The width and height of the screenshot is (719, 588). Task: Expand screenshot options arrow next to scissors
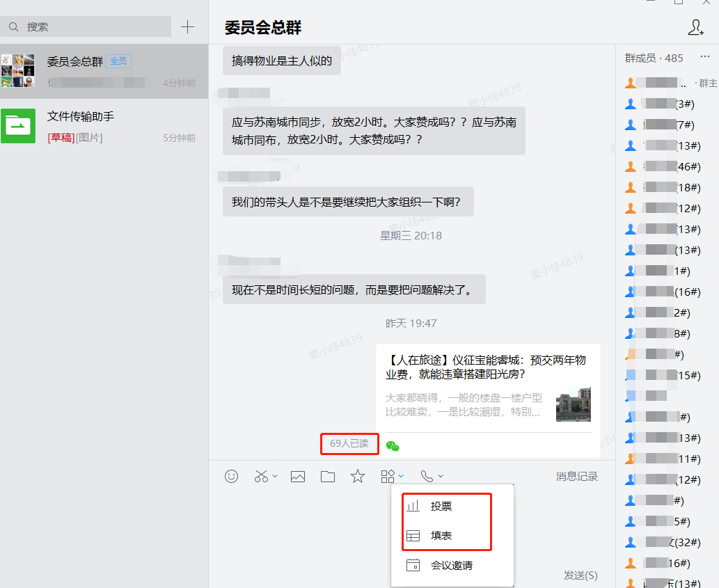tap(275, 476)
